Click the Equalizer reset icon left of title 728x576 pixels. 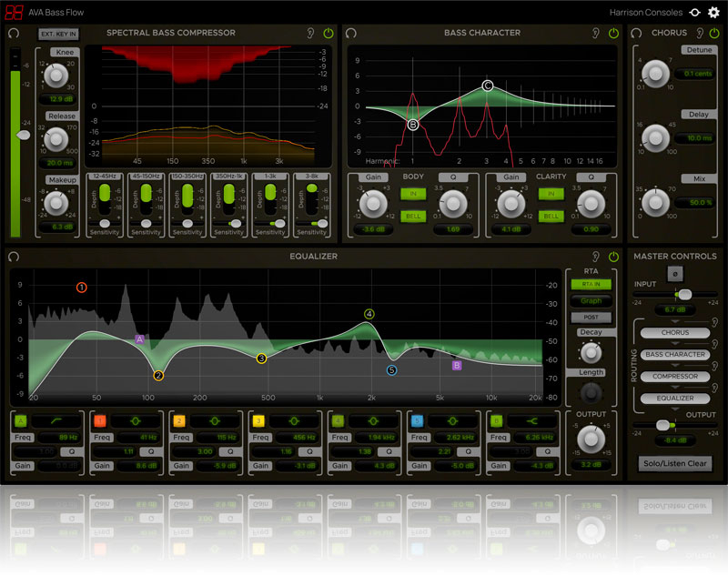(14, 258)
